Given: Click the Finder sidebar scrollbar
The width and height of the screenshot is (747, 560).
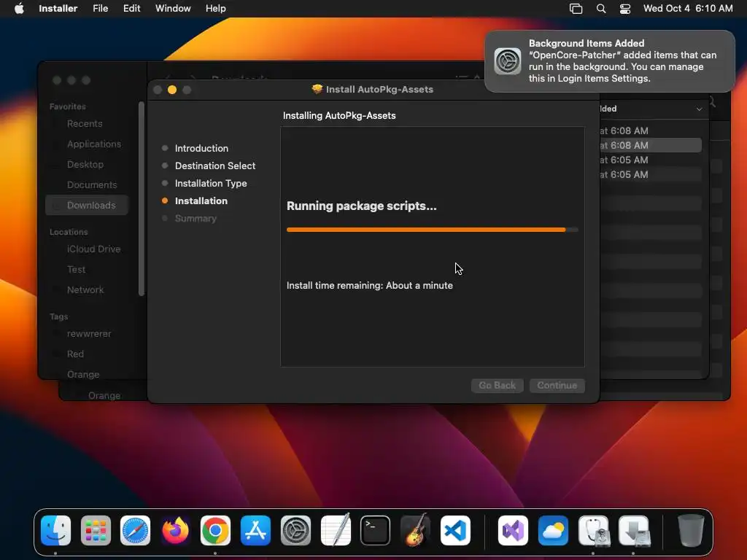Looking at the screenshot, I should coord(141,198).
